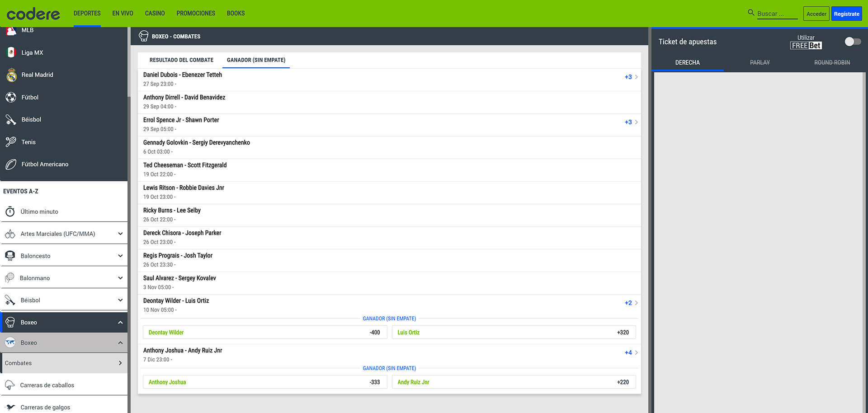
Task: Open the Deportes menu
Action: tap(87, 14)
